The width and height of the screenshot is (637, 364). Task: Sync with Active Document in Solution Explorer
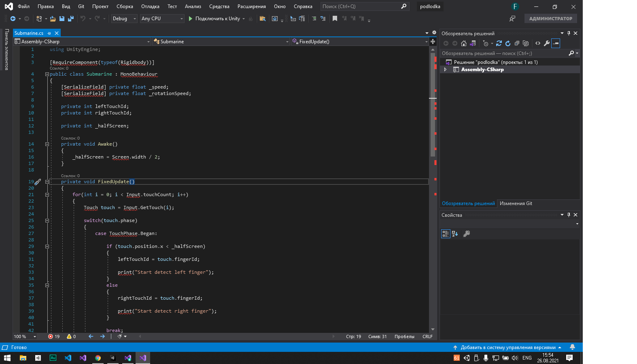click(x=499, y=43)
